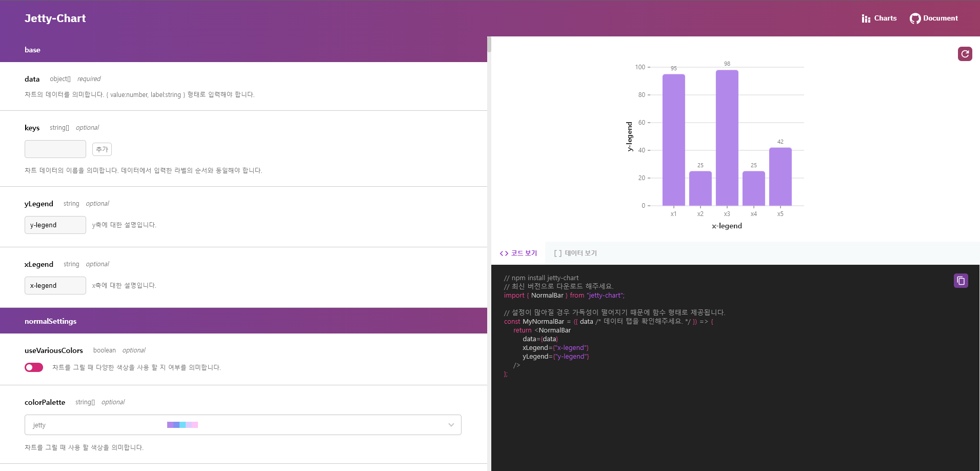Click the x1 bar valued 95
Viewport: 980px width, 471px height.
(673, 140)
